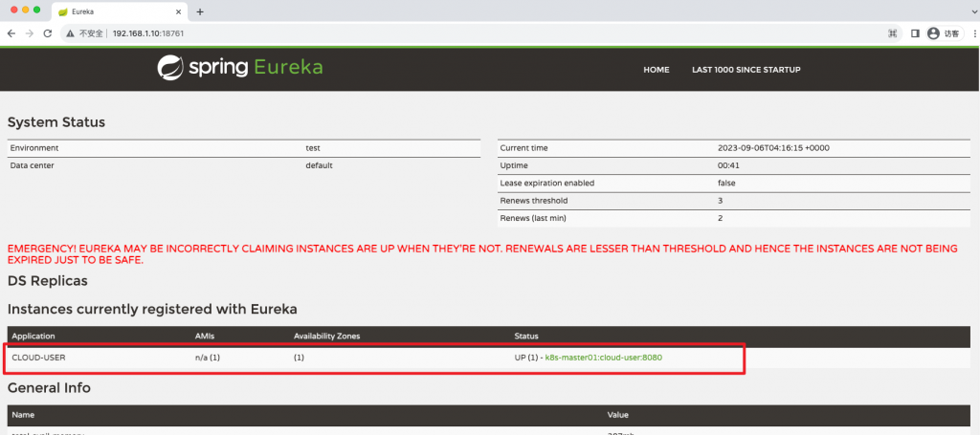Open LAST 1000 SINCE STARTUP link
The width and height of the screenshot is (980, 435).
tap(746, 70)
